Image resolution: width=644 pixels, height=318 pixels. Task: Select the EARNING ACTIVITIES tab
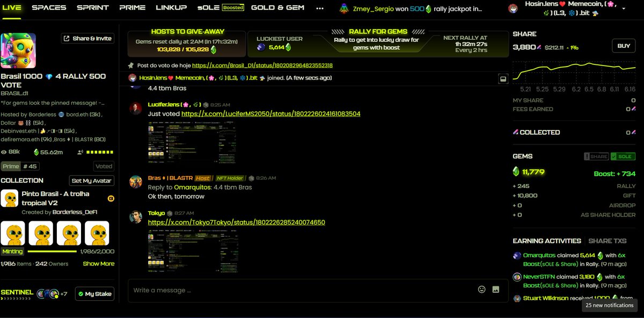(x=546, y=241)
